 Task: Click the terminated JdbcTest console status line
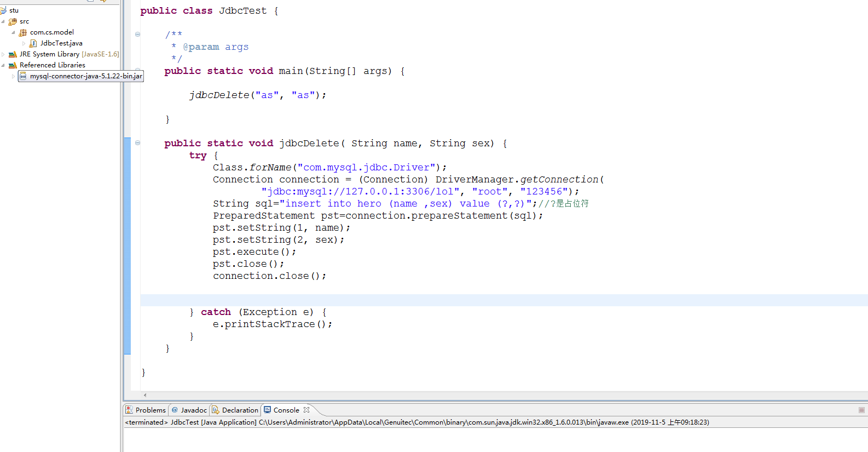point(417,422)
